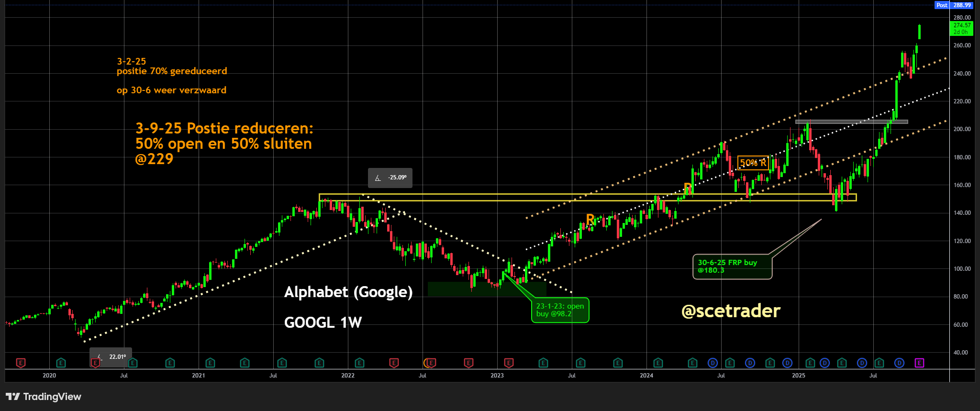
Task: Click the 40.00 price axis label
Action: point(962,353)
